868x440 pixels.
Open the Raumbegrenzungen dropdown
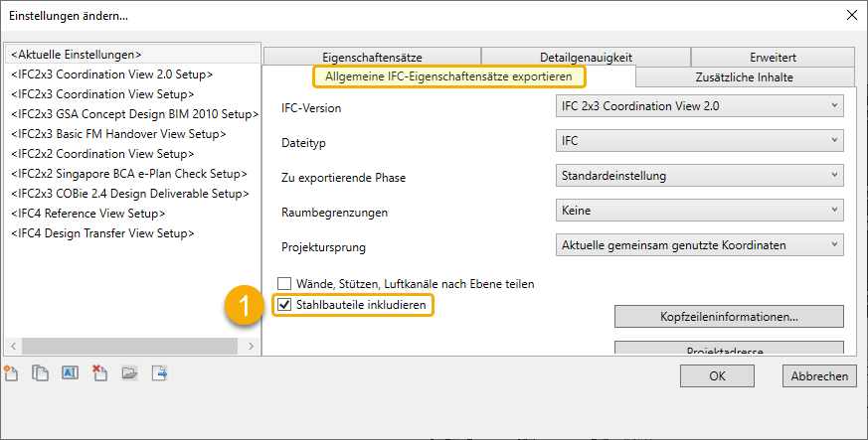point(699,210)
